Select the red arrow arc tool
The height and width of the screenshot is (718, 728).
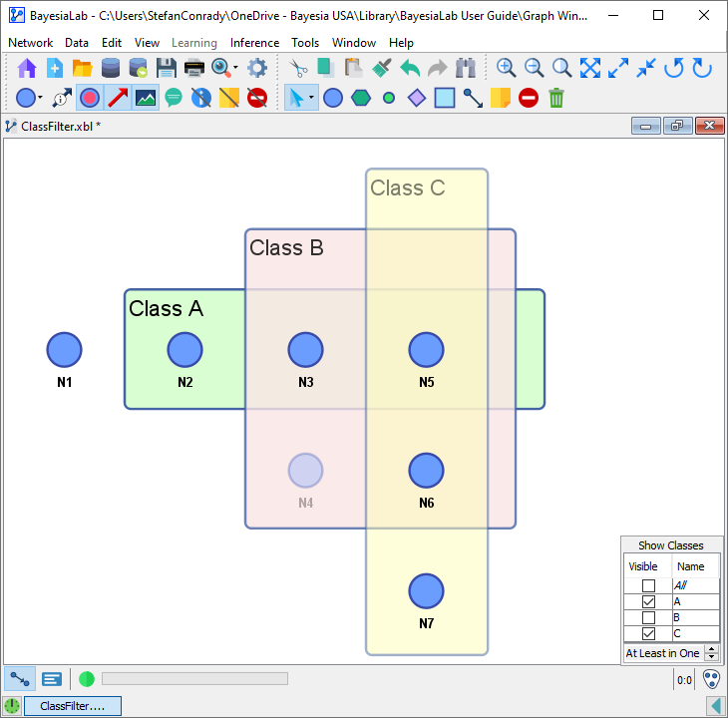tap(118, 98)
